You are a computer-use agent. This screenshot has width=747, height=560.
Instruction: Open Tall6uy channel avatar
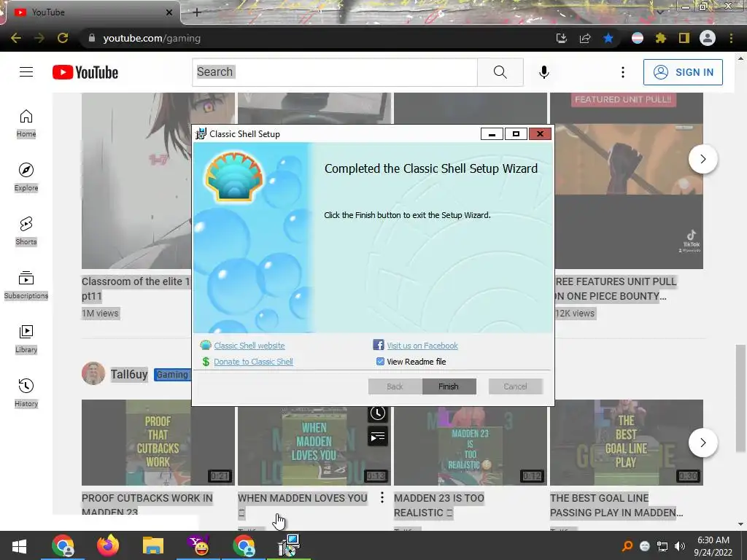coord(93,373)
